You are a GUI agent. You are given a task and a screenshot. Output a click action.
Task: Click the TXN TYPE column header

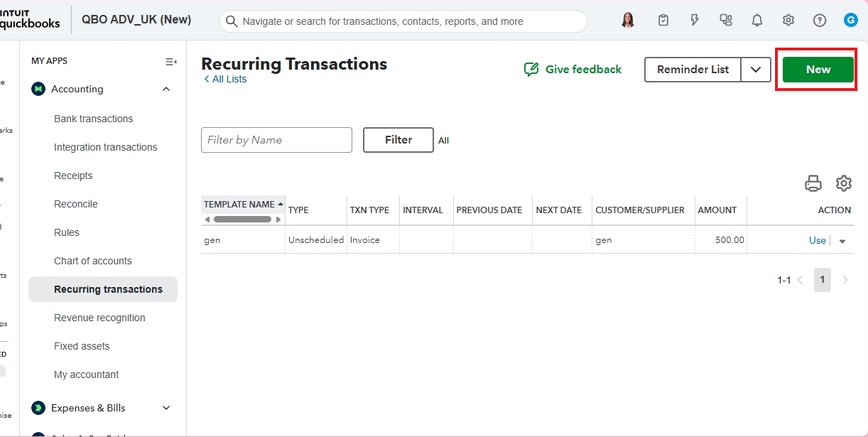369,210
